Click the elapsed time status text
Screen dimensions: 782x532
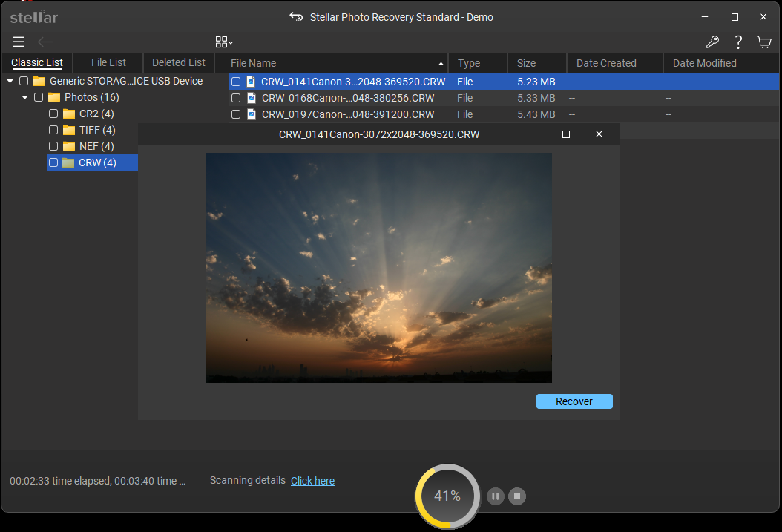98,481
